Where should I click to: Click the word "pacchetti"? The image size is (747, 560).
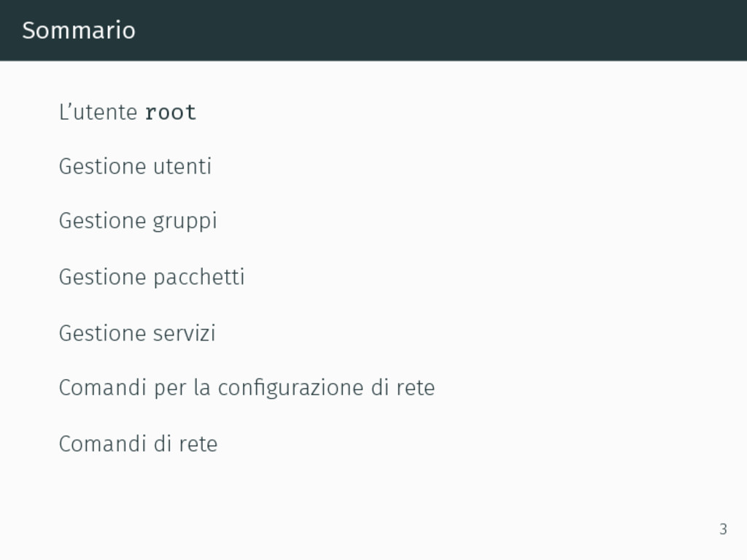(x=198, y=277)
